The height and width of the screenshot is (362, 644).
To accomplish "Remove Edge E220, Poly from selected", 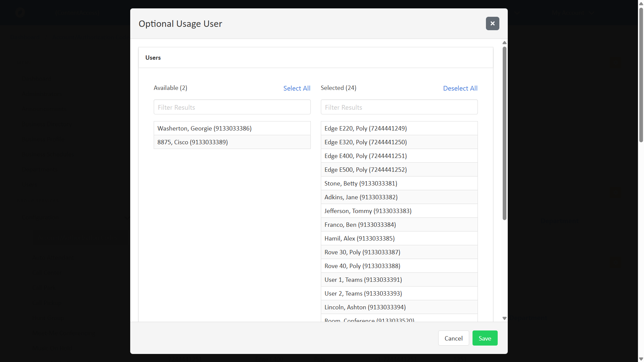I will [x=399, y=128].
